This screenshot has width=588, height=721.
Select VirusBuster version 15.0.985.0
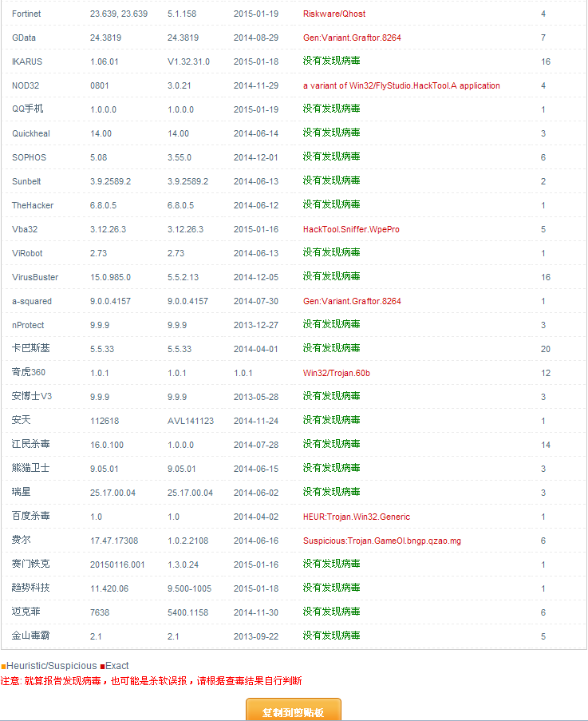tap(110, 277)
